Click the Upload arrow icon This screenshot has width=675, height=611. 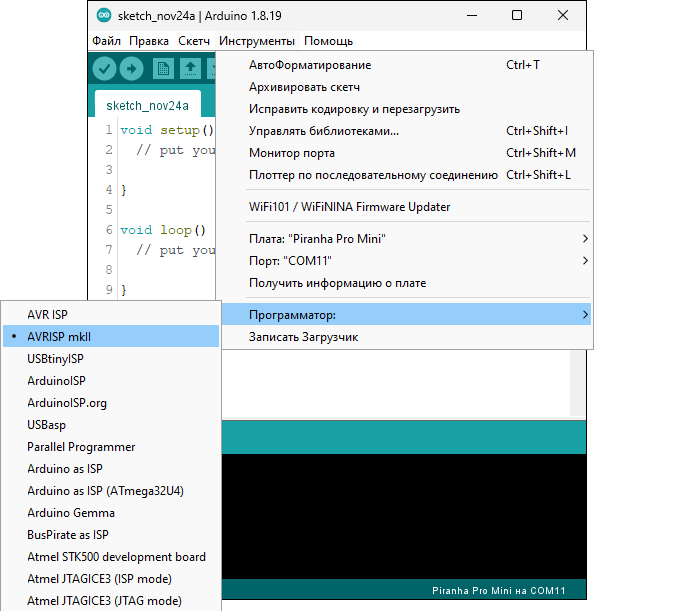pyautogui.click(x=131, y=68)
